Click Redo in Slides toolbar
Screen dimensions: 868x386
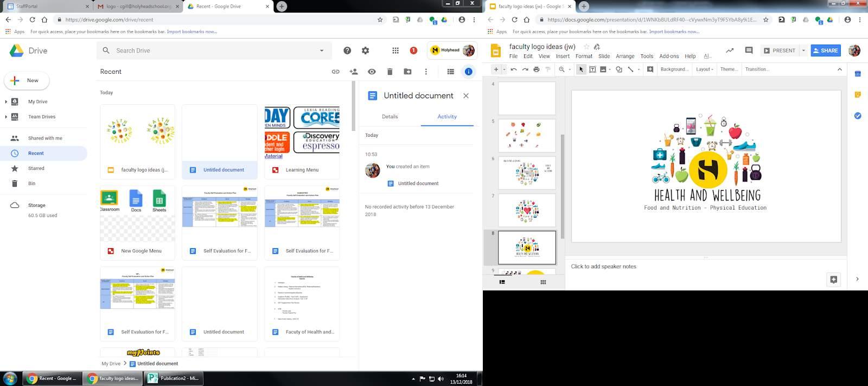click(x=525, y=69)
